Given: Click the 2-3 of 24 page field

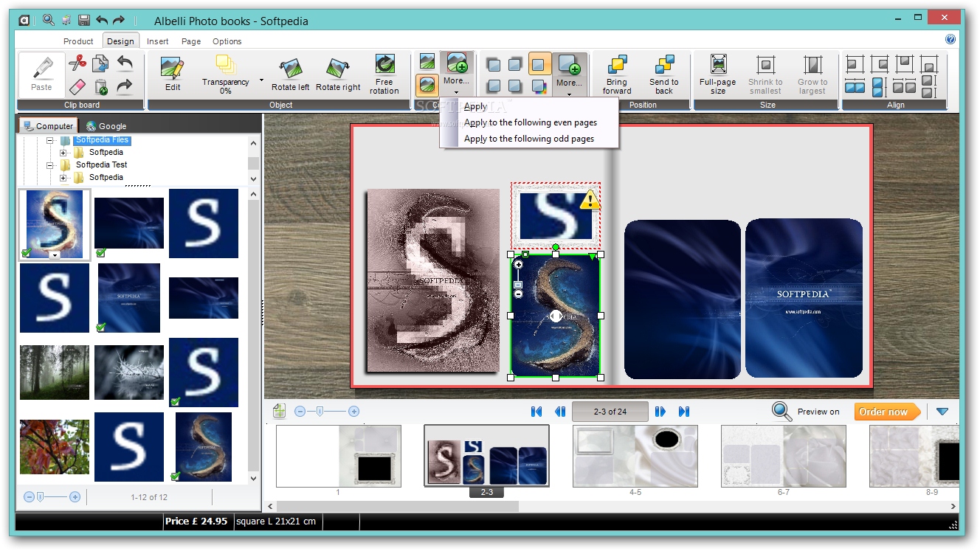Looking at the screenshot, I should point(610,412).
